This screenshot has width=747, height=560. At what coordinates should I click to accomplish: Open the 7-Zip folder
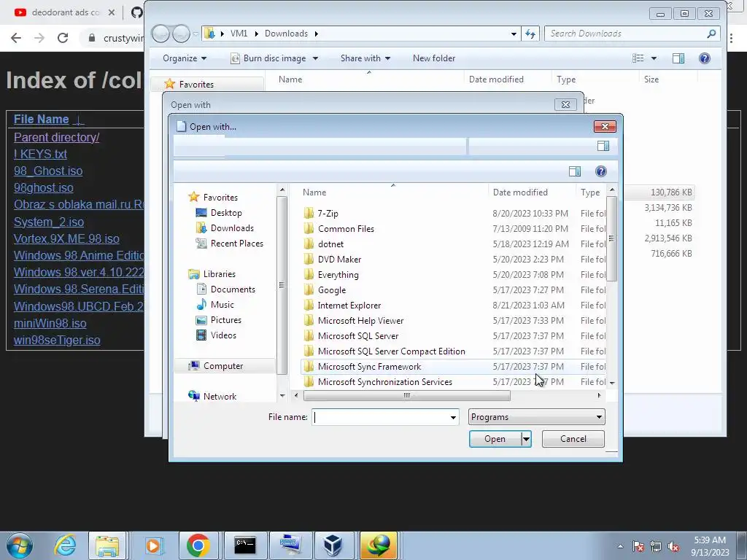click(x=328, y=214)
